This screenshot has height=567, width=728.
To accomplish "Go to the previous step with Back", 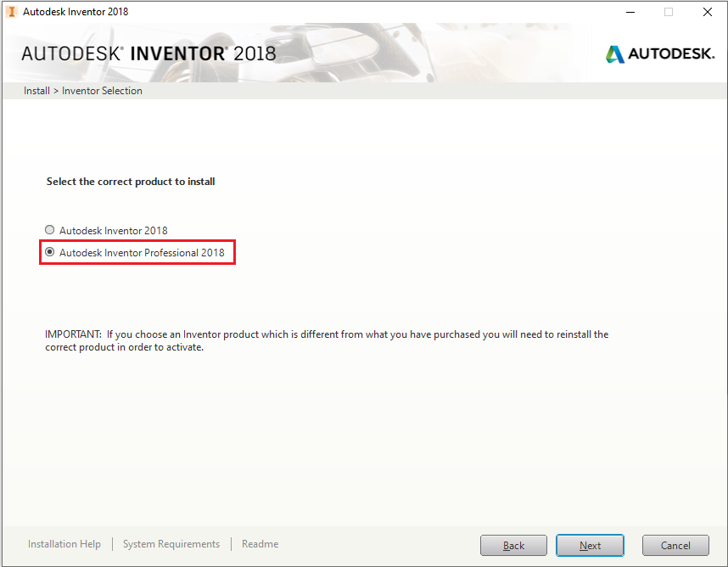I will pos(513,545).
